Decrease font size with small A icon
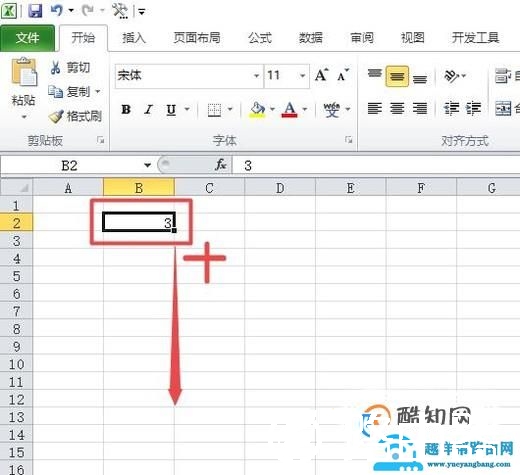The image size is (520, 475). [x=343, y=75]
